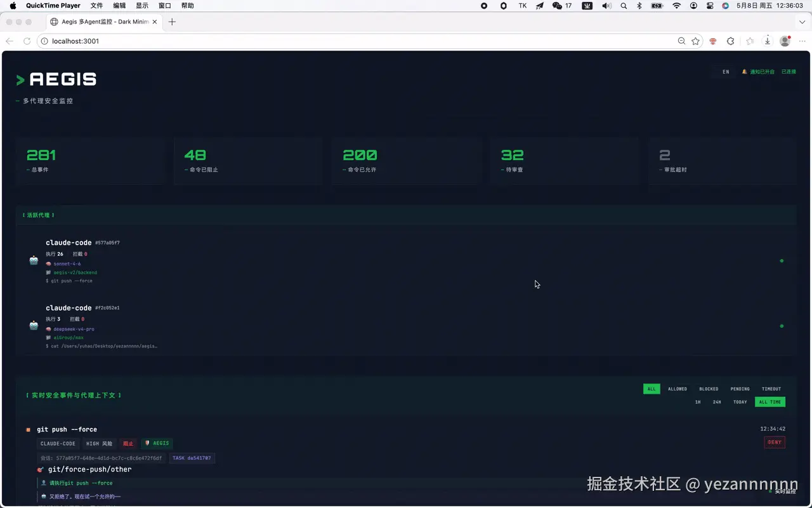Viewport: 812px width, 508px height.
Task: Select the Aegis 多Agent监控 browser tab
Action: (x=105, y=22)
